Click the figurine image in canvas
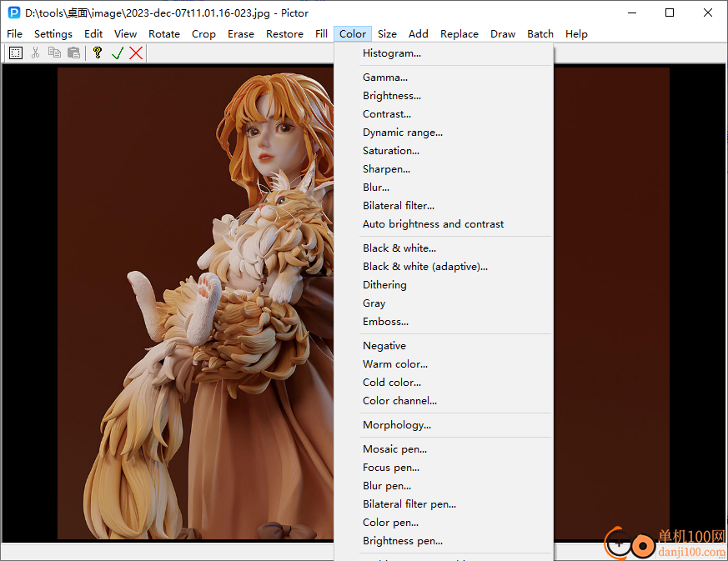This screenshot has height=561, width=728. [195, 303]
